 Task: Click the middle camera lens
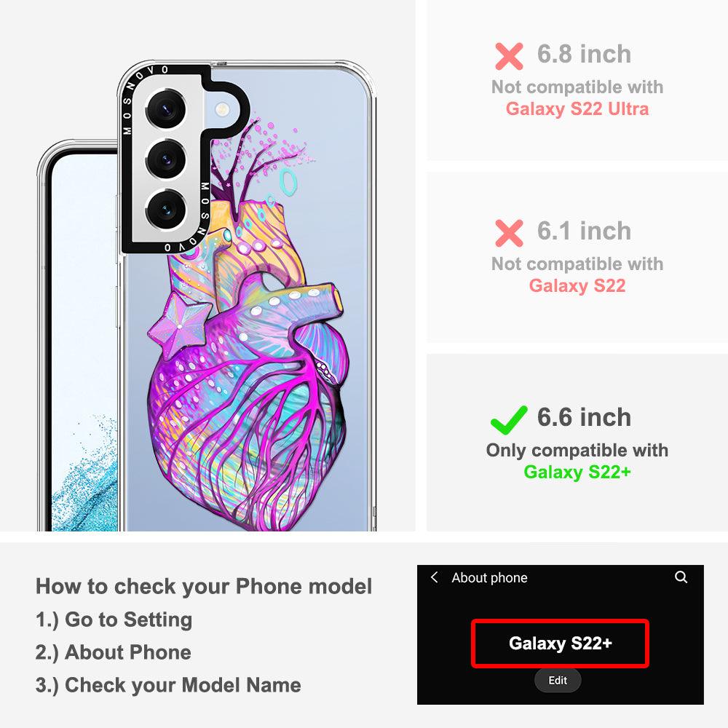[166, 159]
